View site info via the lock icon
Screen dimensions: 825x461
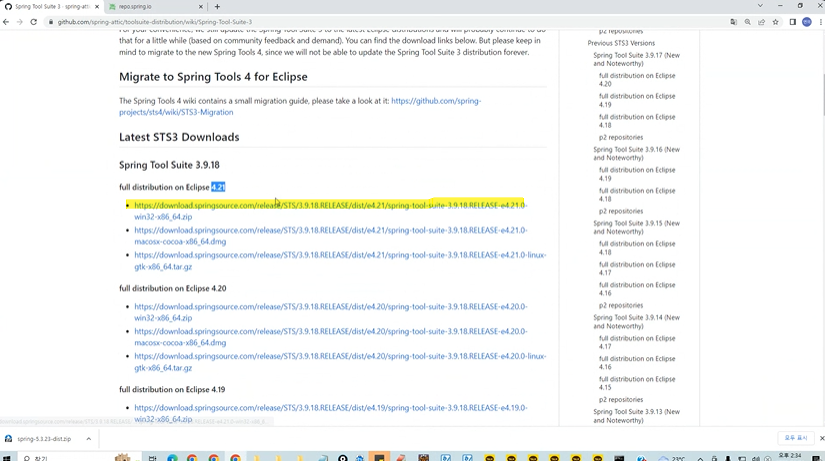[51, 22]
